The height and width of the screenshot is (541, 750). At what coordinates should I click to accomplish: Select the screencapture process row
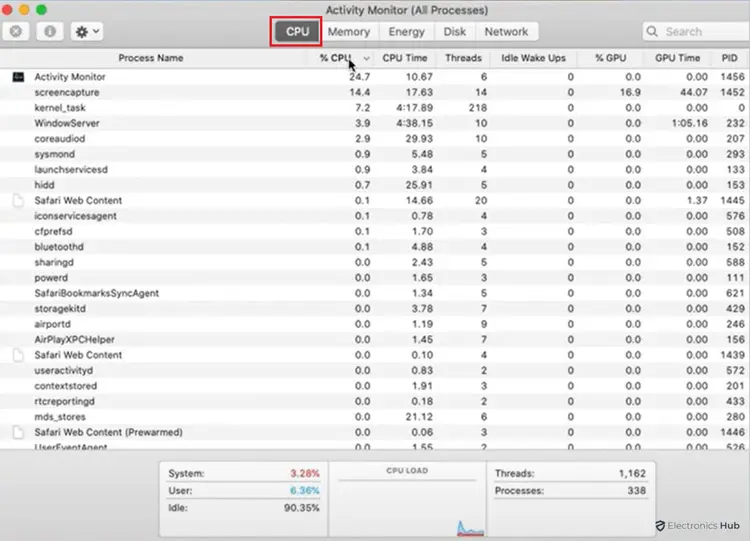tap(375, 92)
